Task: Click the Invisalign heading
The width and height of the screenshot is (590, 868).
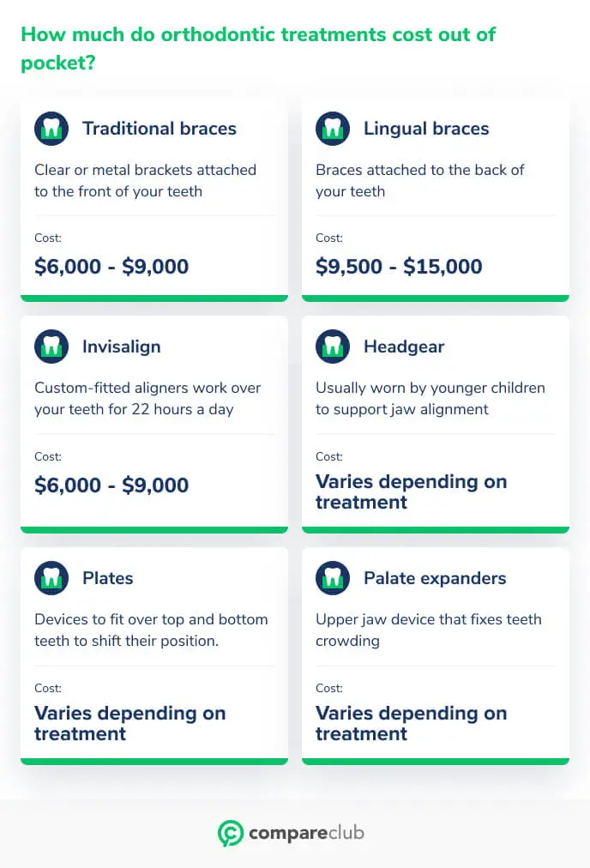Action: (x=122, y=347)
